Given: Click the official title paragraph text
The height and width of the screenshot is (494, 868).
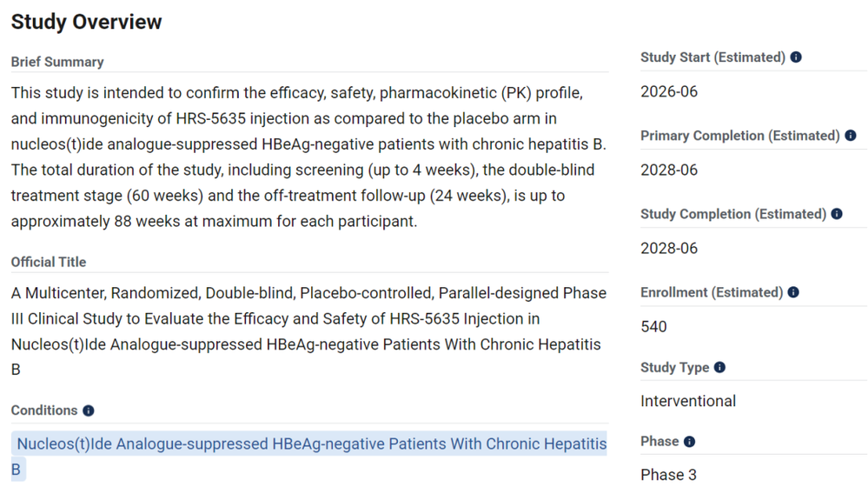Looking at the screenshot, I should pos(309,331).
